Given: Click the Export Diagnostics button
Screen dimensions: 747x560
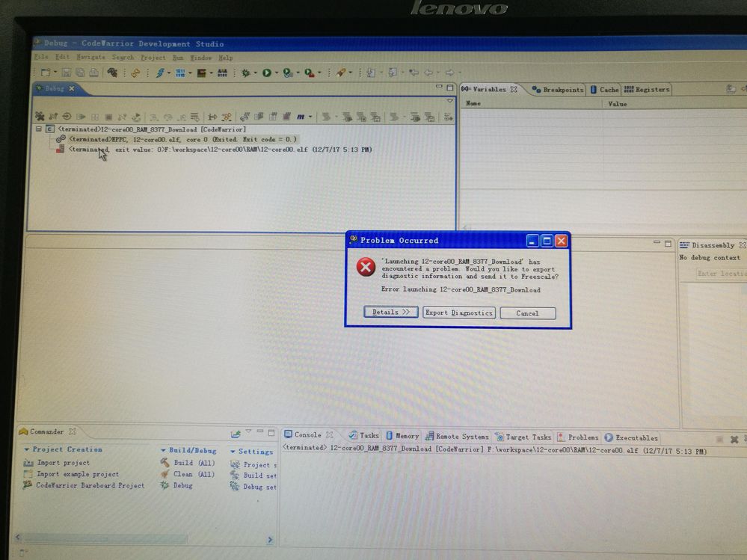Looking at the screenshot, I should pos(459,313).
